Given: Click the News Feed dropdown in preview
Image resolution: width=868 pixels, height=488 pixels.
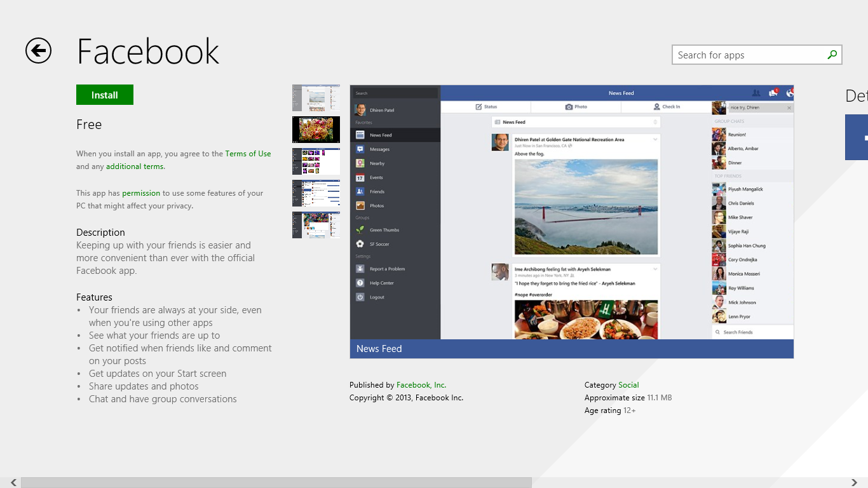Looking at the screenshot, I should click(x=576, y=122).
